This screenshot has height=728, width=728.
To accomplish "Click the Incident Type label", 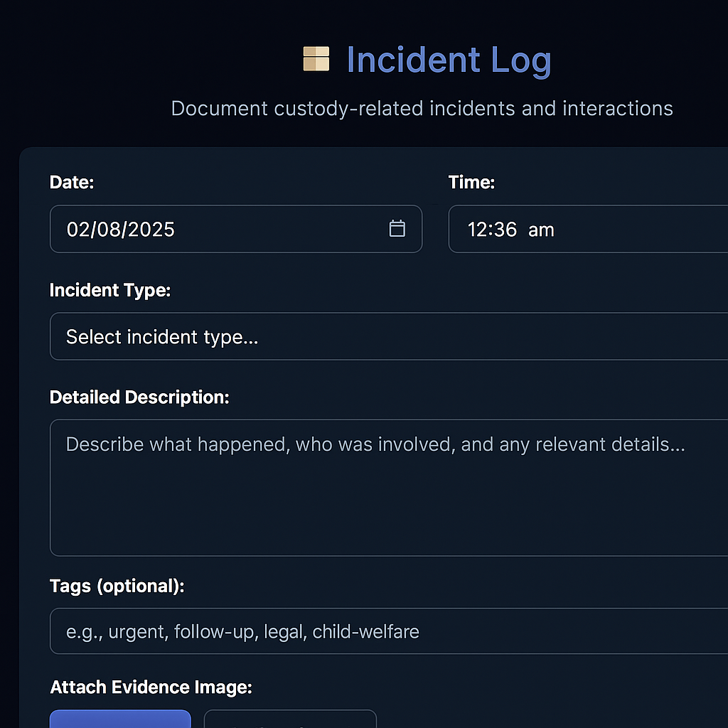I will [110, 290].
